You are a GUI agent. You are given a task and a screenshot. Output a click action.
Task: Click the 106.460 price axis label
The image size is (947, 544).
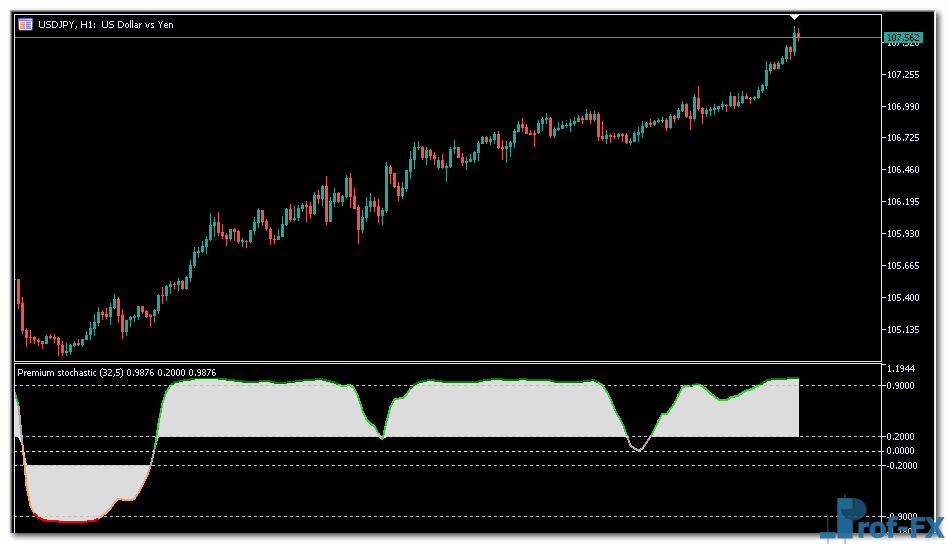(x=903, y=170)
